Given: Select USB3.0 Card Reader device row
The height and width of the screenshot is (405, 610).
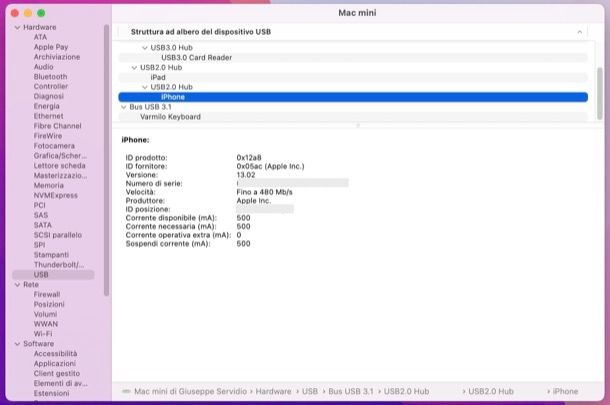Looking at the screenshot, I should coord(353,58).
